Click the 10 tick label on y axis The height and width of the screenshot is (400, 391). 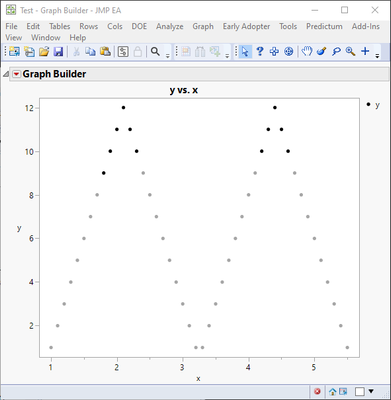[29, 152]
